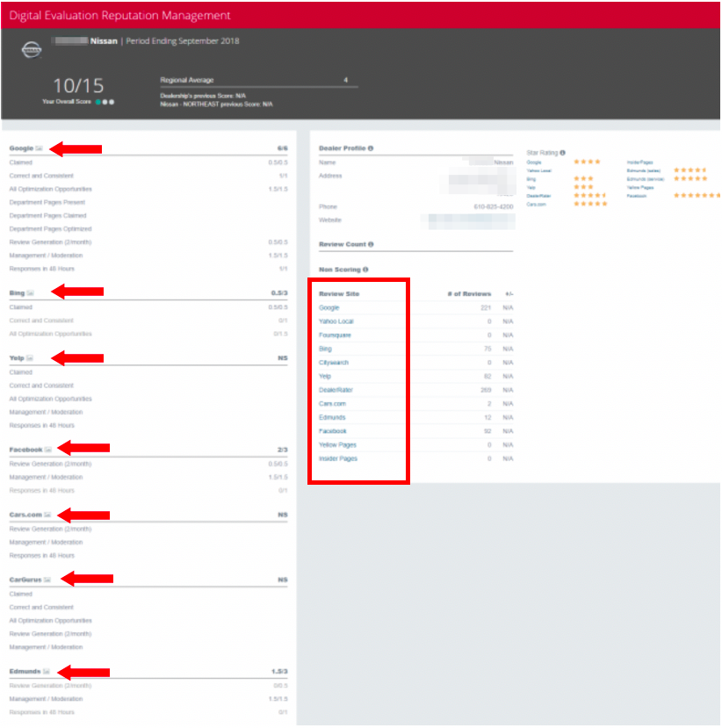
Task: Click Management / Moderation under Edmunds
Action: coord(46,698)
